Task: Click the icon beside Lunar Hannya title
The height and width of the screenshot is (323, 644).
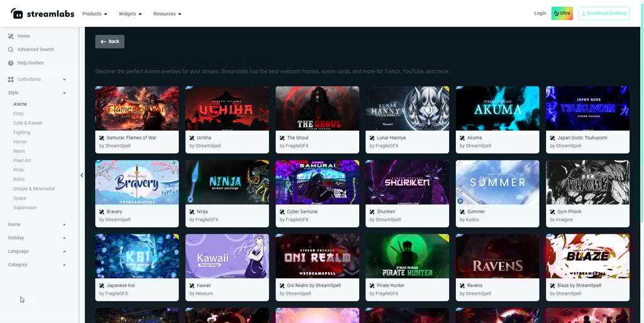Action: (372, 138)
